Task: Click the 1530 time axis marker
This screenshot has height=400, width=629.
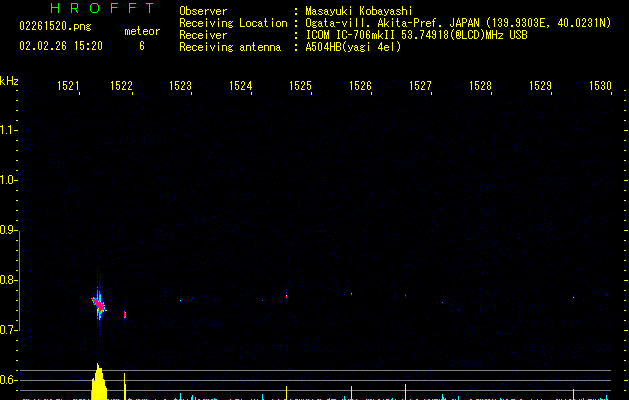Action: tap(601, 86)
